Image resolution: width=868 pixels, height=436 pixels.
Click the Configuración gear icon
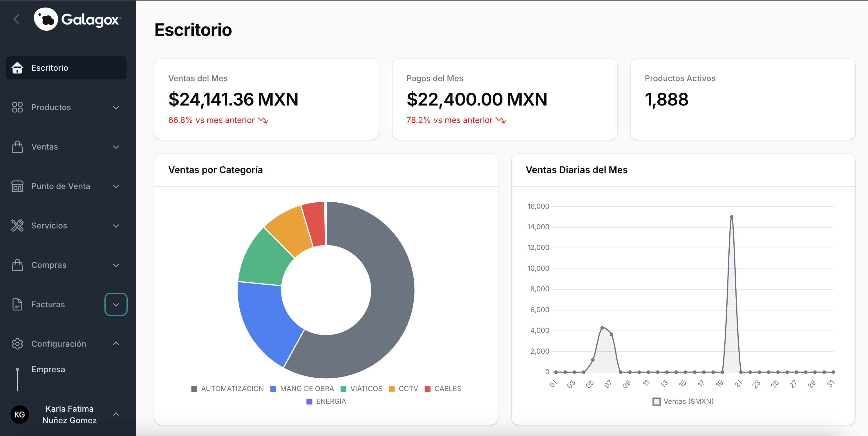[17, 344]
